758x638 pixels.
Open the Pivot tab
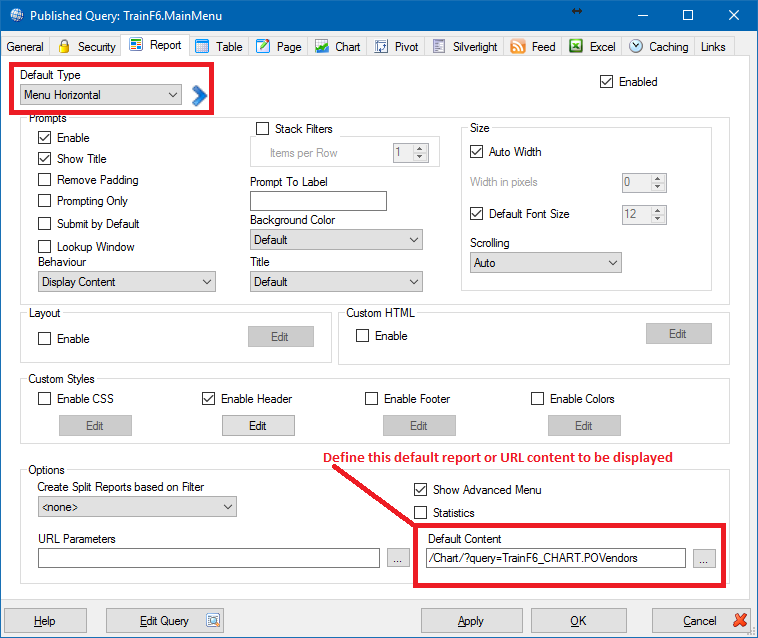[396, 46]
